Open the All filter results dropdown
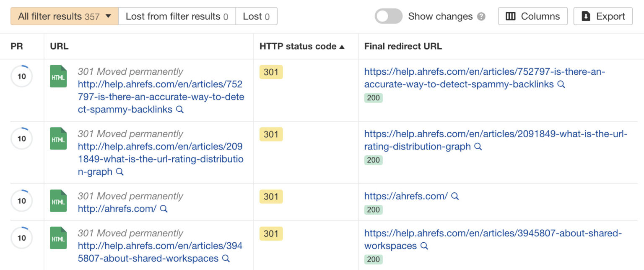 point(64,16)
